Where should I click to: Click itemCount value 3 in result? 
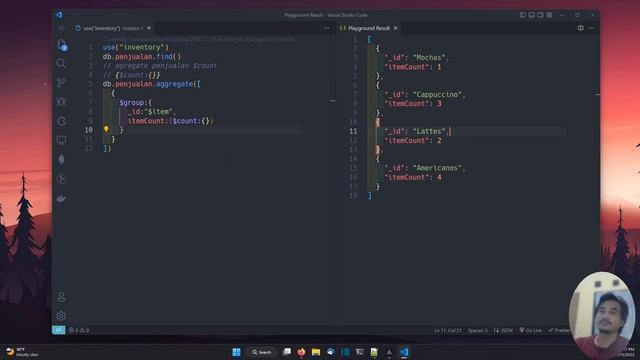439,104
